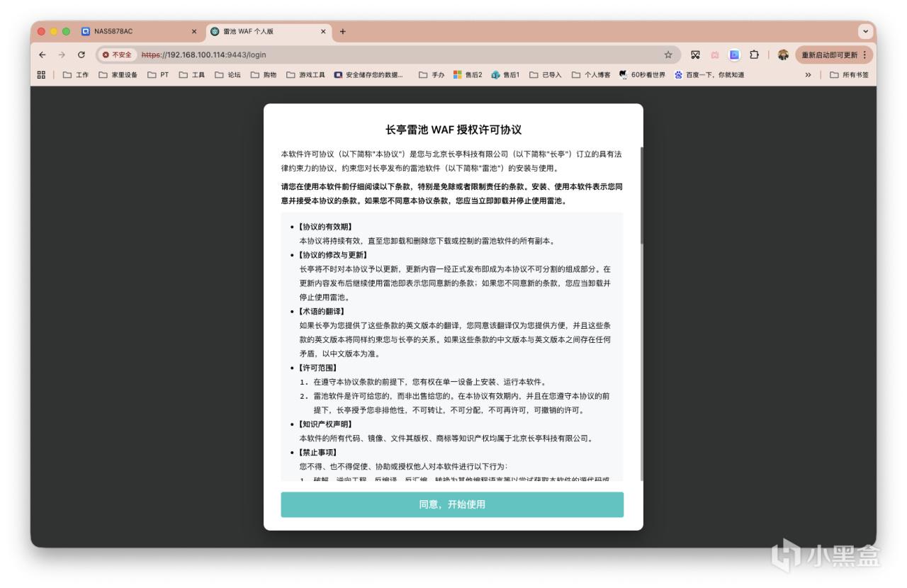Image resolution: width=907 pixels, height=588 pixels.
Task: Minimize the browser with the yellow button
Action: click(54, 31)
